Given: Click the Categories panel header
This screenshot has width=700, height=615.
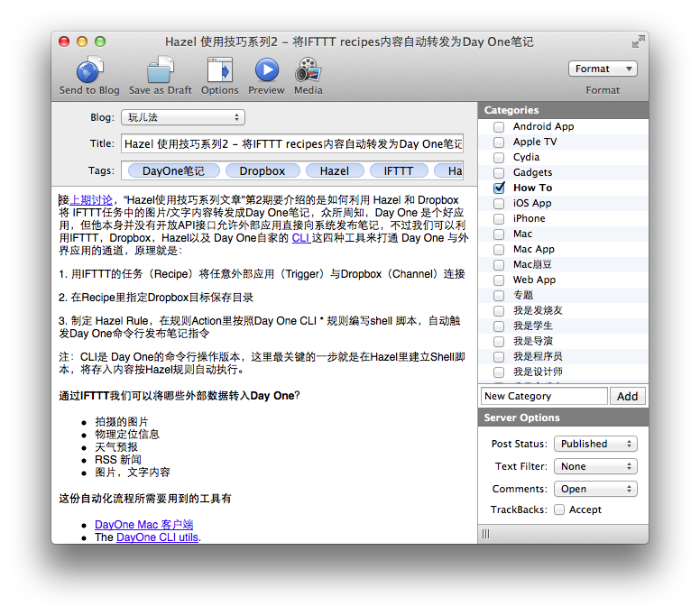Looking at the screenshot, I should click(563, 110).
